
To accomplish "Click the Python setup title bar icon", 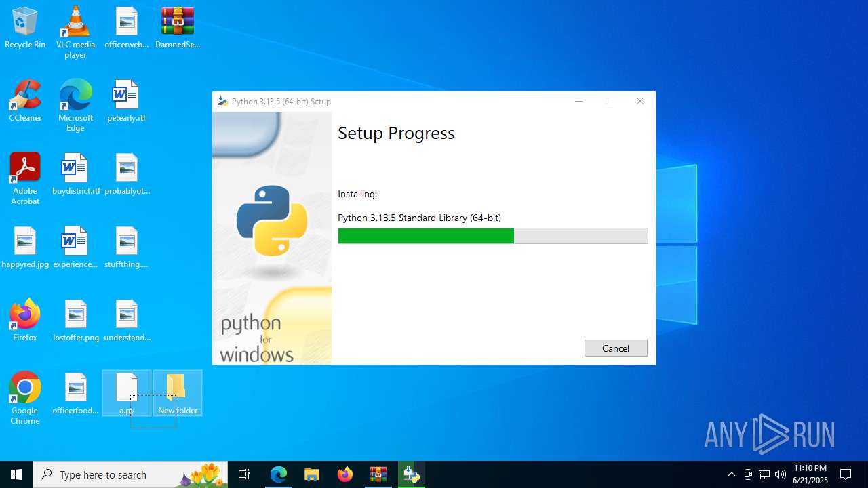I will 222,102.
